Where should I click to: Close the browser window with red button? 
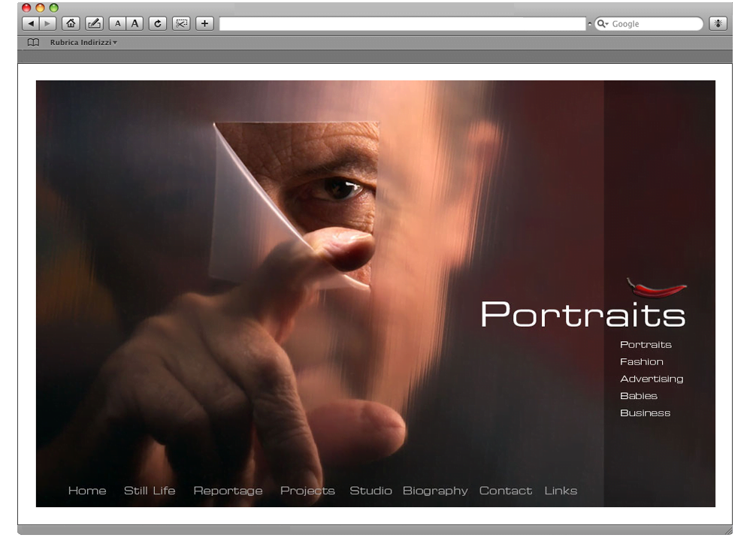pos(26,8)
